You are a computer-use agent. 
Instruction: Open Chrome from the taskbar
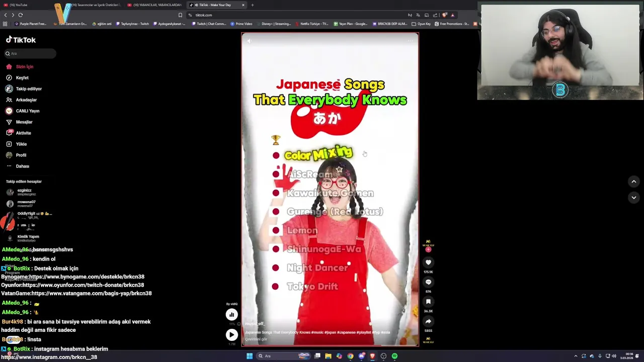click(350, 356)
